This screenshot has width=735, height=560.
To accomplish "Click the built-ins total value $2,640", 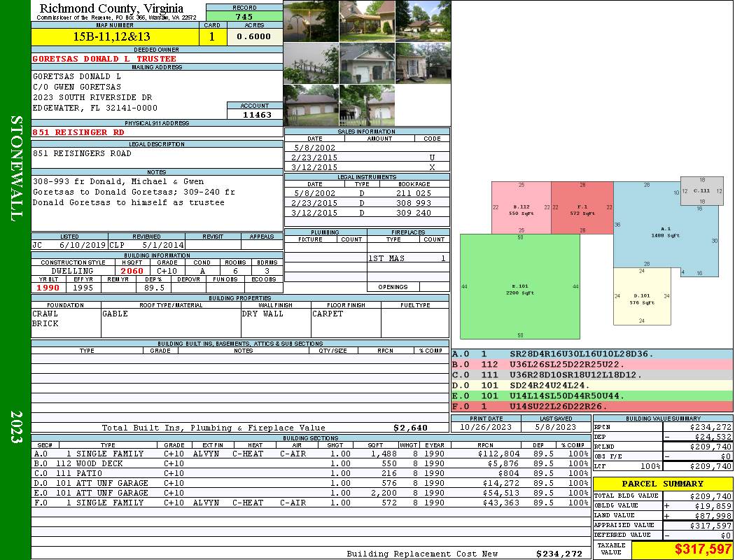I will [411, 428].
